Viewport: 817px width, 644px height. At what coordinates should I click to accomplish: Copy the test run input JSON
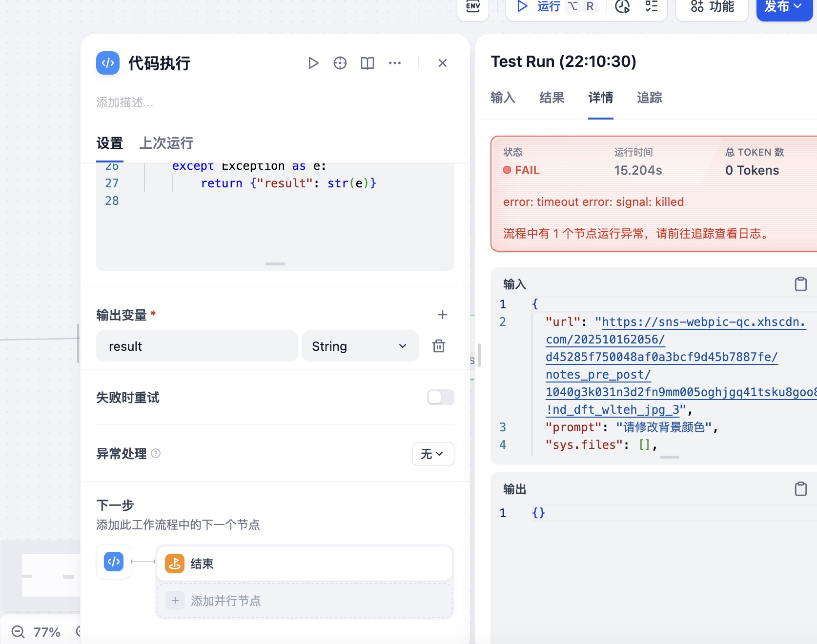point(800,284)
